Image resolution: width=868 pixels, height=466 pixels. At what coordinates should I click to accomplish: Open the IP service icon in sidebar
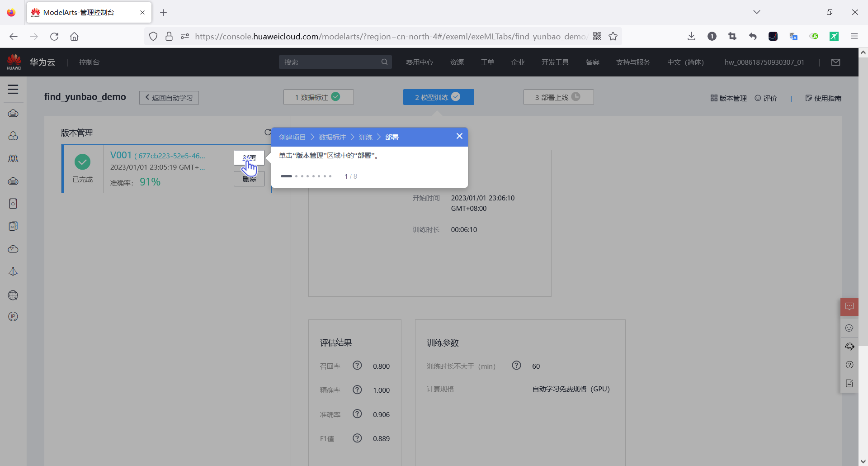pos(13,316)
